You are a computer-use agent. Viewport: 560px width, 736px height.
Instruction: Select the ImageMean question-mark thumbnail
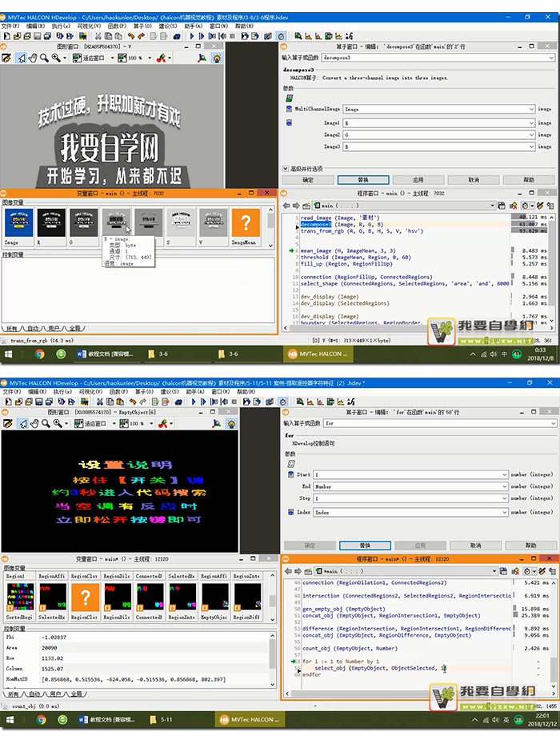(x=246, y=223)
